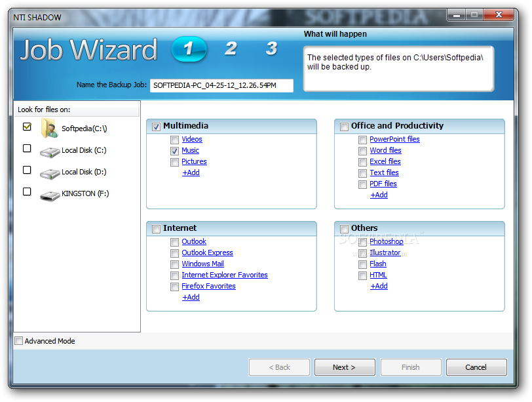The height and width of the screenshot is (402, 532).
Task: Check the Photoshop checkbox
Action: (362, 242)
